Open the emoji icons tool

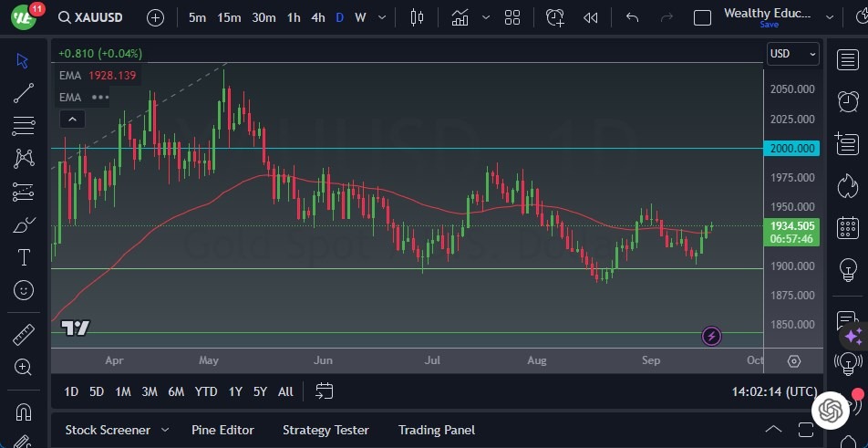tap(24, 290)
